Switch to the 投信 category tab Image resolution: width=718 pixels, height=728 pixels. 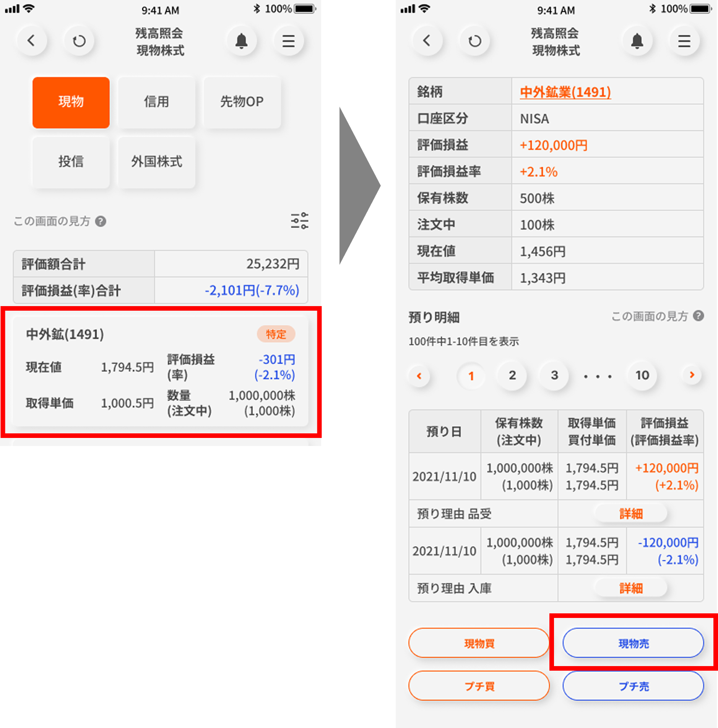point(71,162)
